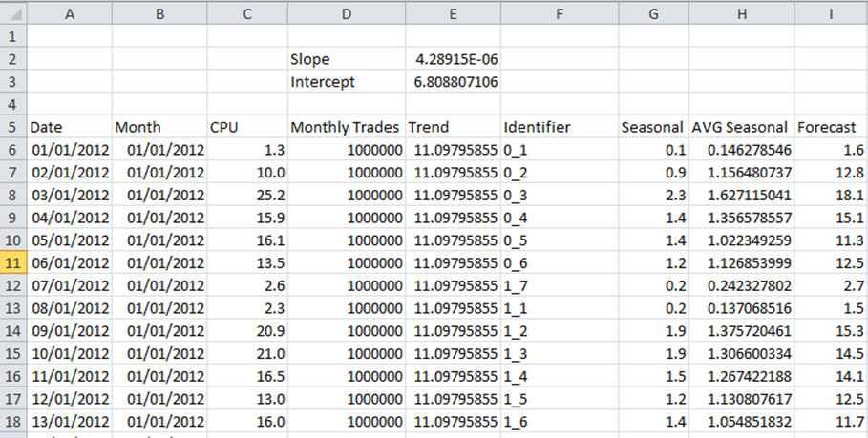Select row 5 header
Viewport: 868px width, 438px height.
pos(12,127)
